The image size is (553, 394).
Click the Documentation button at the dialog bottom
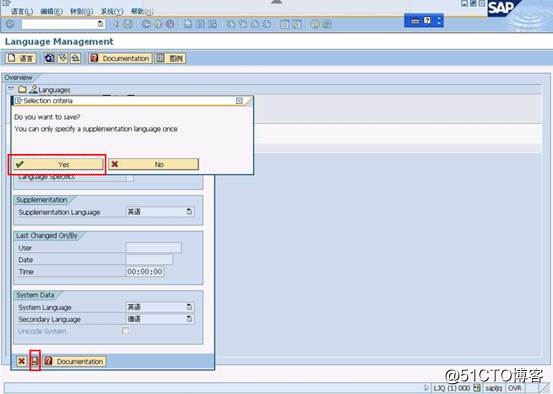coord(74,361)
